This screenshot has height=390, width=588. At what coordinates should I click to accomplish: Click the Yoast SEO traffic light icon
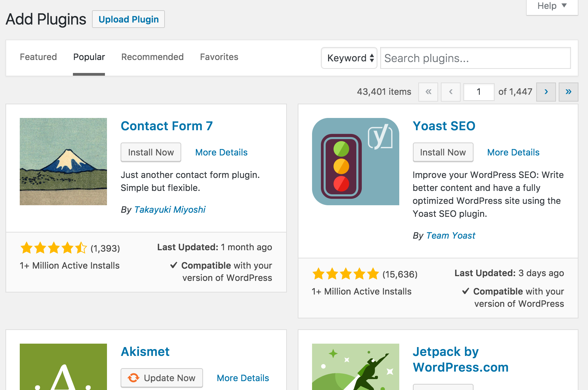pyautogui.click(x=356, y=162)
